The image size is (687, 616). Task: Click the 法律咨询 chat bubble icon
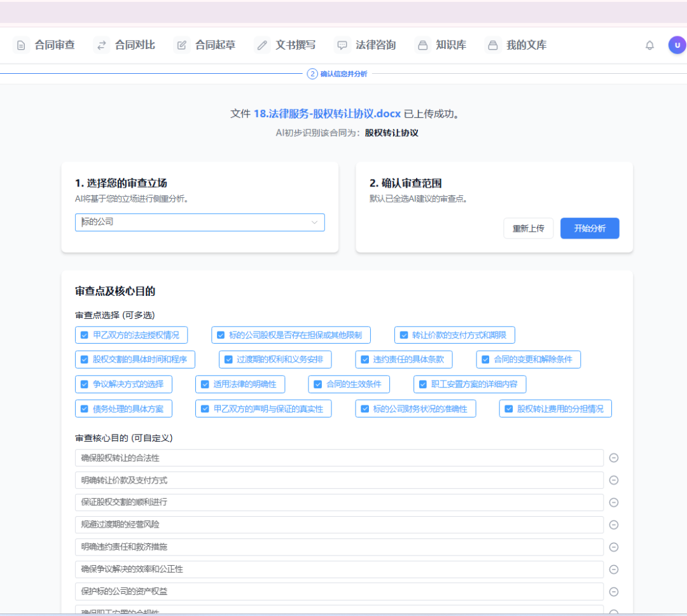342,45
